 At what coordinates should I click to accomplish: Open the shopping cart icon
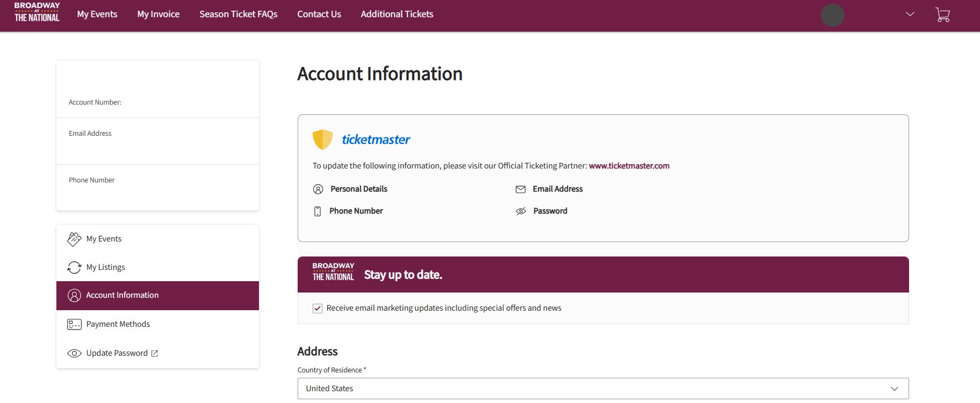click(x=942, y=14)
